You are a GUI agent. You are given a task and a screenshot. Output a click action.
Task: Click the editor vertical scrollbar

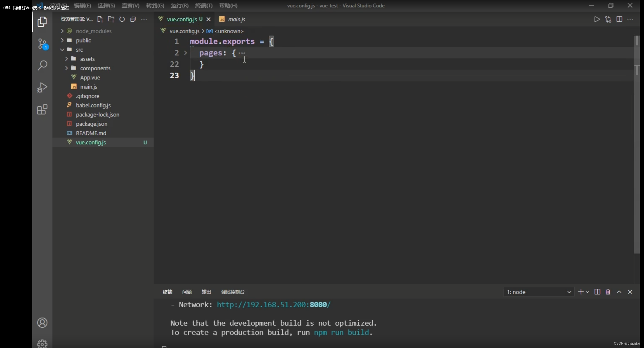(637, 144)
